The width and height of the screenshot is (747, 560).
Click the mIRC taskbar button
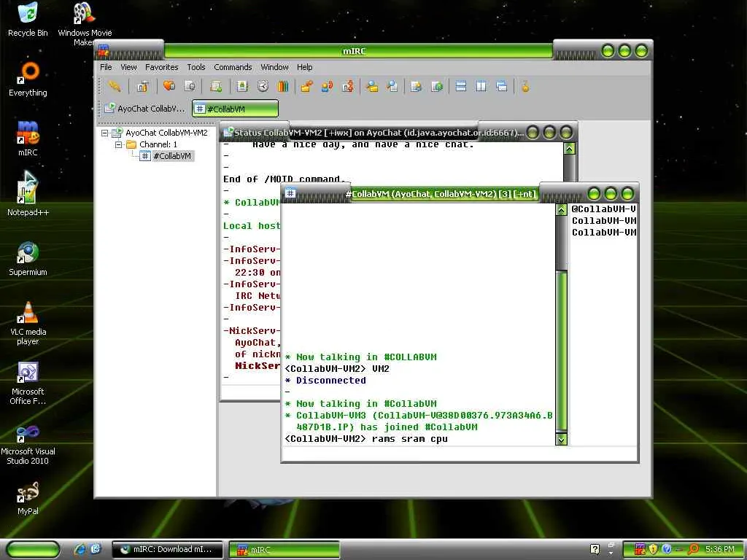click(285, 550)
